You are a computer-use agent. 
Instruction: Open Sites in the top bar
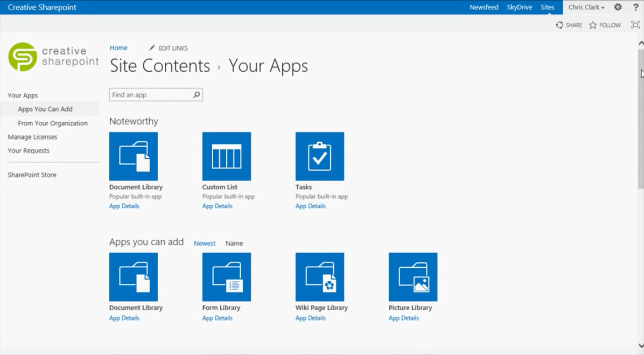point(547,7)
